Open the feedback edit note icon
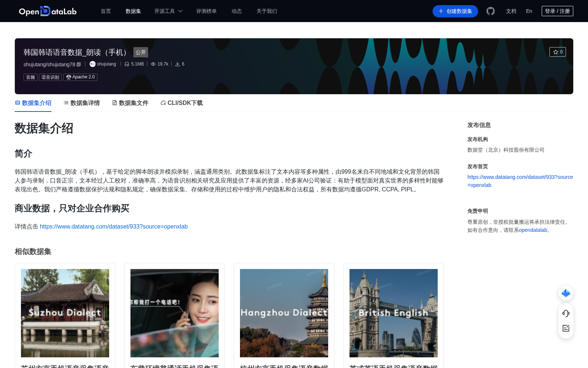Image resolution: width=588 pixels, height=368 pixels. click(566, 328)
